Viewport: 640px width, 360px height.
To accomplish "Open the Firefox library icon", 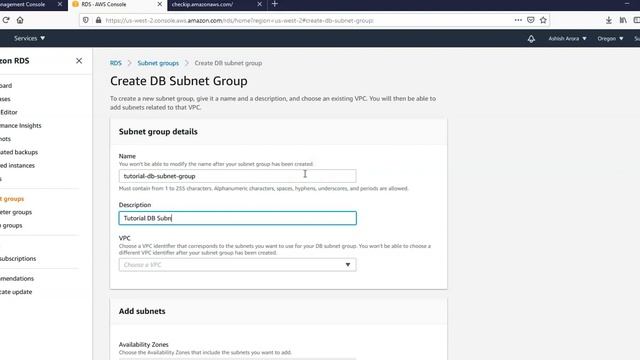I will pyautogui.click(x=623, y=20).
